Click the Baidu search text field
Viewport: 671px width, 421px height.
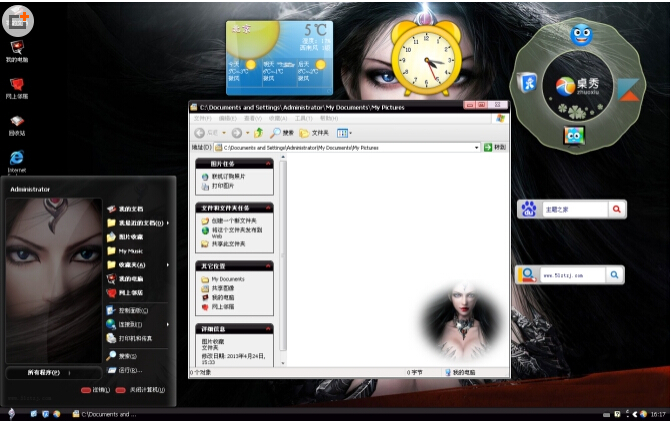(x=575, y=209)
